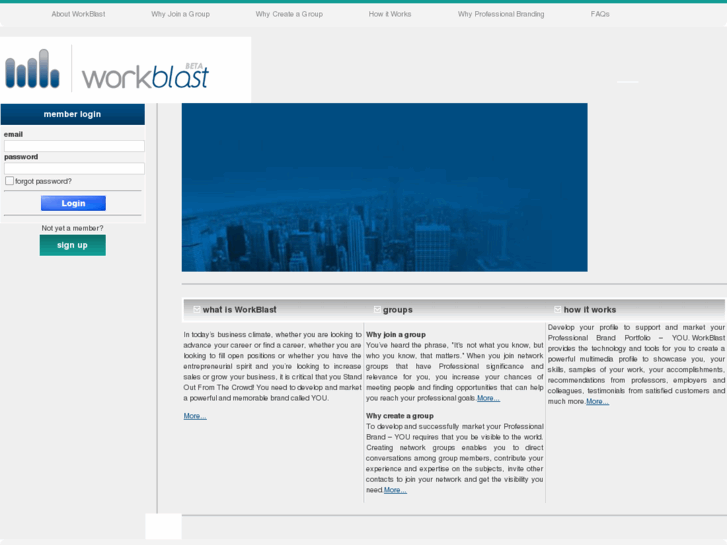The height and width of the screenshot is (545, 727).
Task: Follow 'More...' link after 'Why join a group'
Action: point(488,398)
